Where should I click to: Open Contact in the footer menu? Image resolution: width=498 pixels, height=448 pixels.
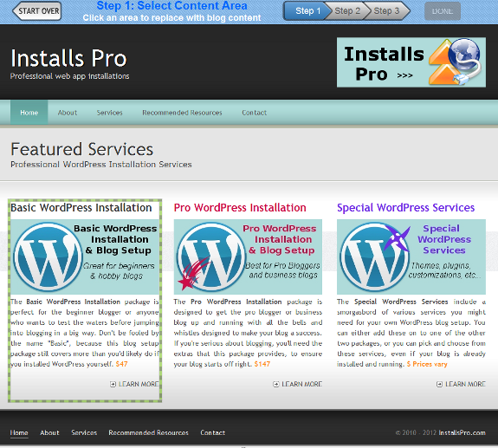(x=212, y=432)
